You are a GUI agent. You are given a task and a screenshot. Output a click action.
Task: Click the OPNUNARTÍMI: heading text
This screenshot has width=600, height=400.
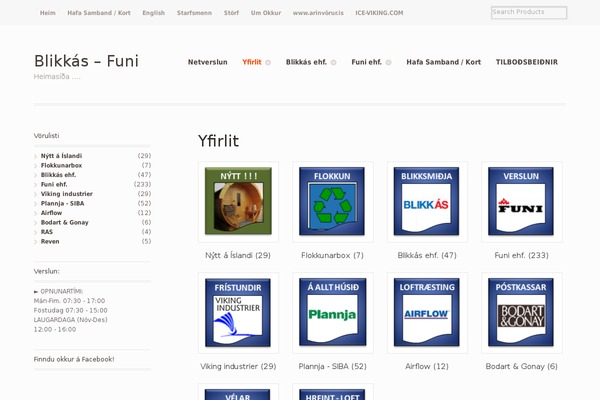(62, 291)
